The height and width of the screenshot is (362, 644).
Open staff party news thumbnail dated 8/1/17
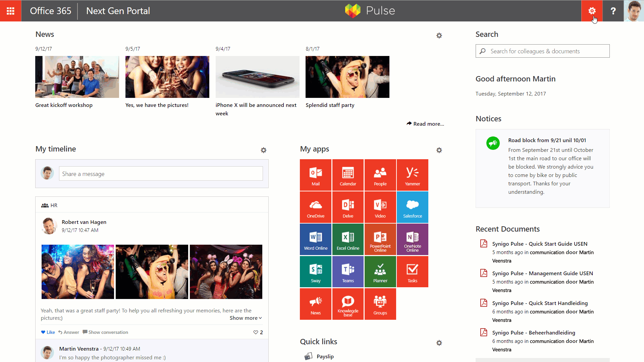(x=347, y=77)
